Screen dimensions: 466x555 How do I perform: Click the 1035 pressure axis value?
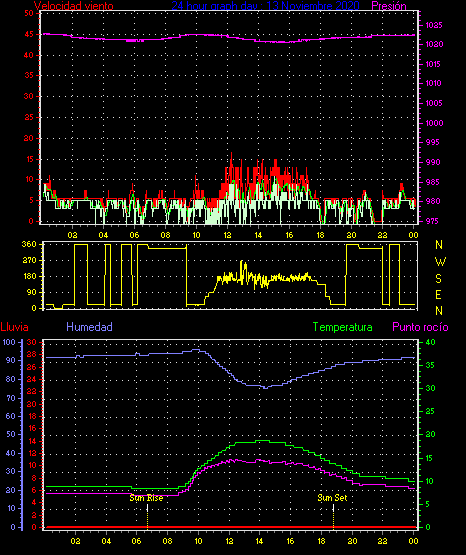433,25
